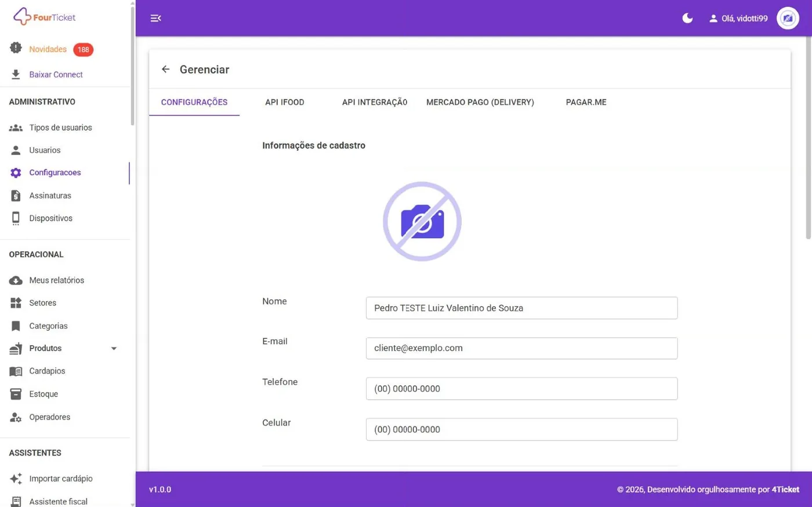Screen dimensions: 812x507
Task: Click the Dispositivos phone icon
Action: click(16, 219)
